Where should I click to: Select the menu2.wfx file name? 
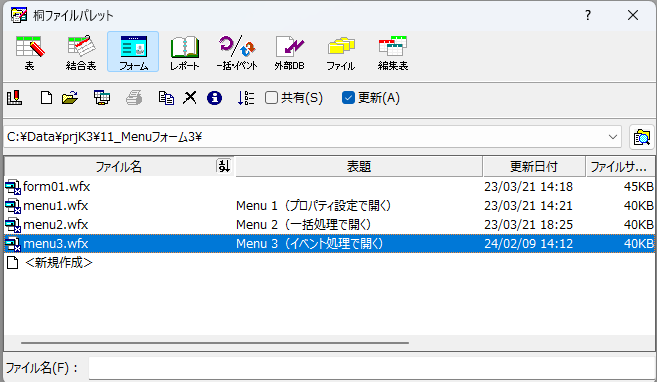[56, 225]
